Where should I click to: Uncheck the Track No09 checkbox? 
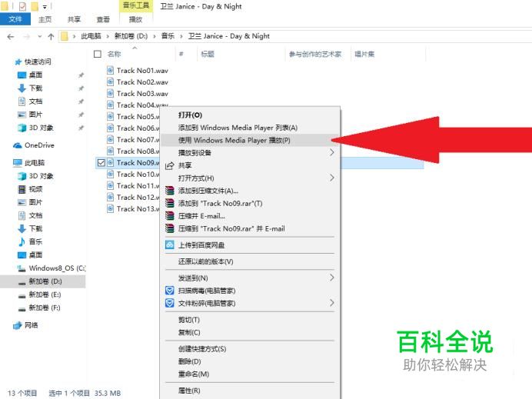(x=101, y=162)
